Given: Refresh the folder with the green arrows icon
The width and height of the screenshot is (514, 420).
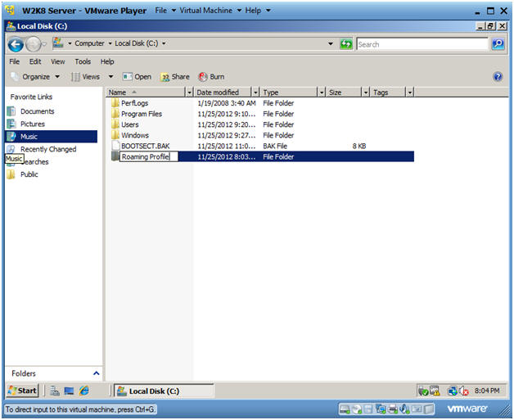Looking at the screenshot, I should (346, 44).
